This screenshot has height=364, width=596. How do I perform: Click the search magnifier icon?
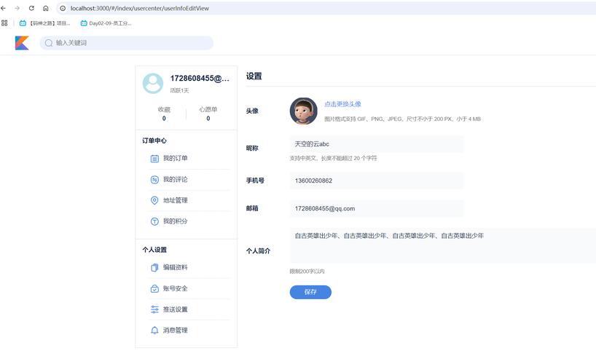click(49, 43)
